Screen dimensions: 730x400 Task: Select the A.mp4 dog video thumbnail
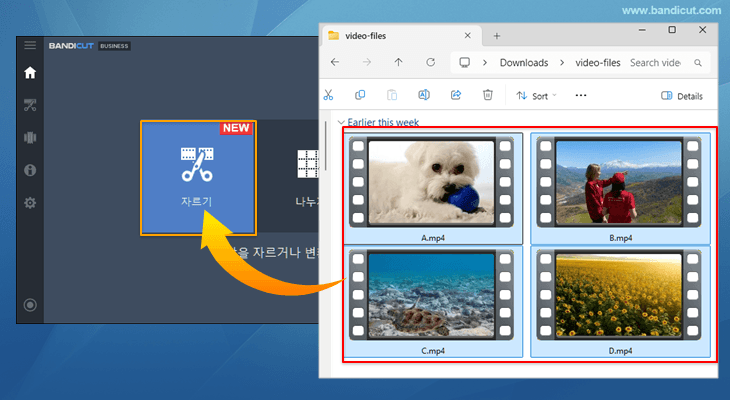tap(431, 182)
